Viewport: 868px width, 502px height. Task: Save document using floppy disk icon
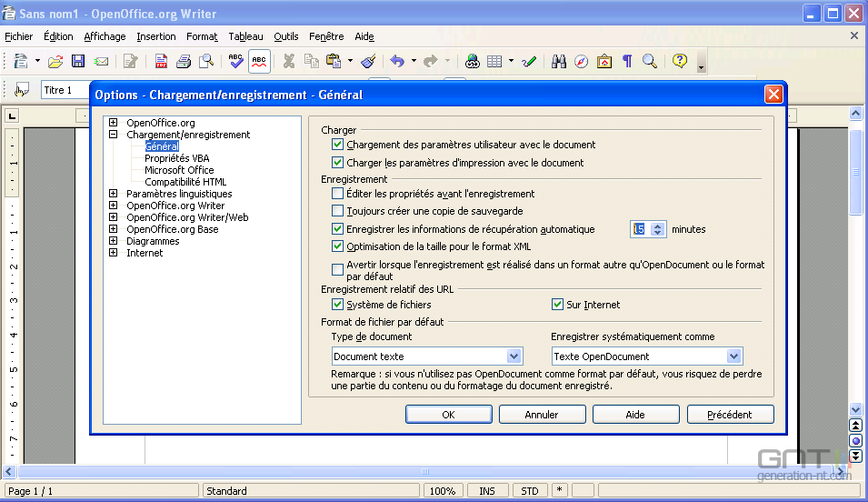click(x=78, y=61)
